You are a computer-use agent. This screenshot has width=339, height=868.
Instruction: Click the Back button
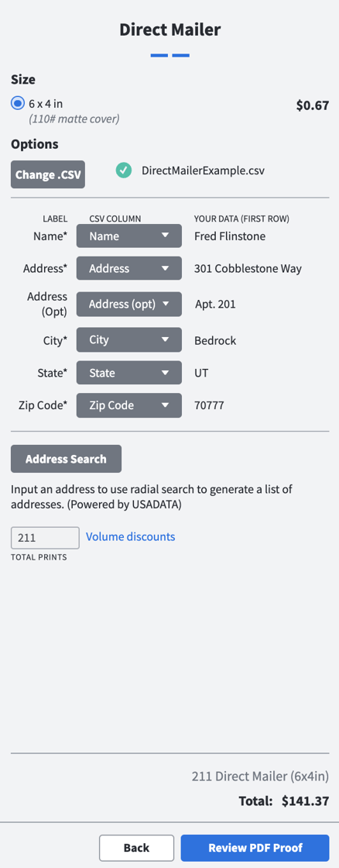[136, 848]
